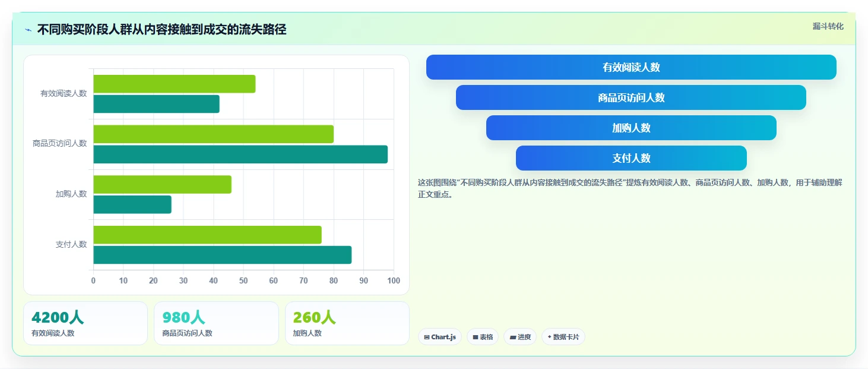Click the light green 商品页访问人数 chart bar
The image size is (868, 369).
coord(213,134)
